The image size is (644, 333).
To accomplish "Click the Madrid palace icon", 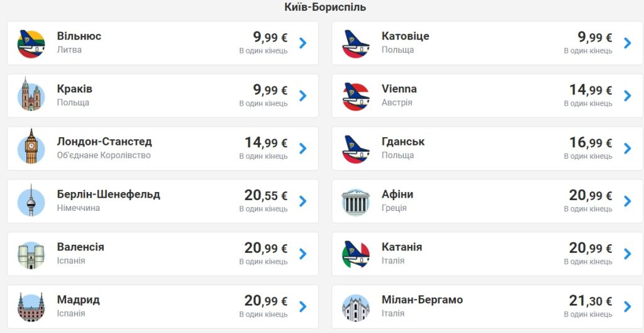I will tap(31, 307).
